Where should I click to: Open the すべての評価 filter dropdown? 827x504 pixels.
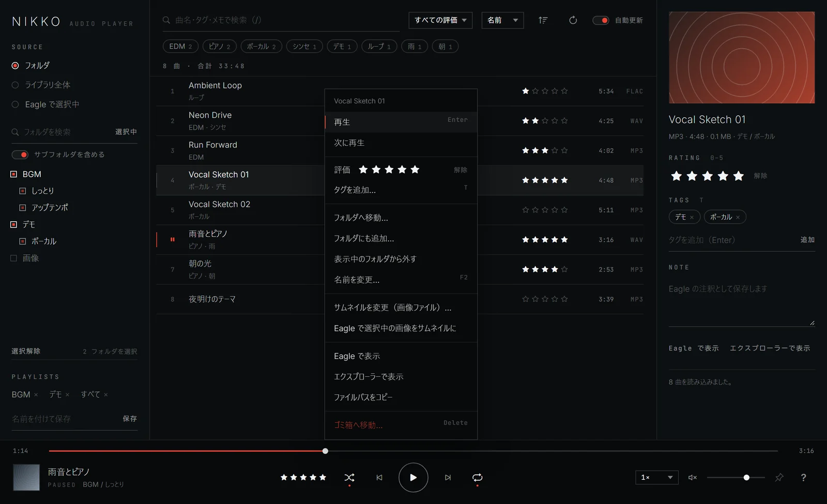tap(440, 20)
